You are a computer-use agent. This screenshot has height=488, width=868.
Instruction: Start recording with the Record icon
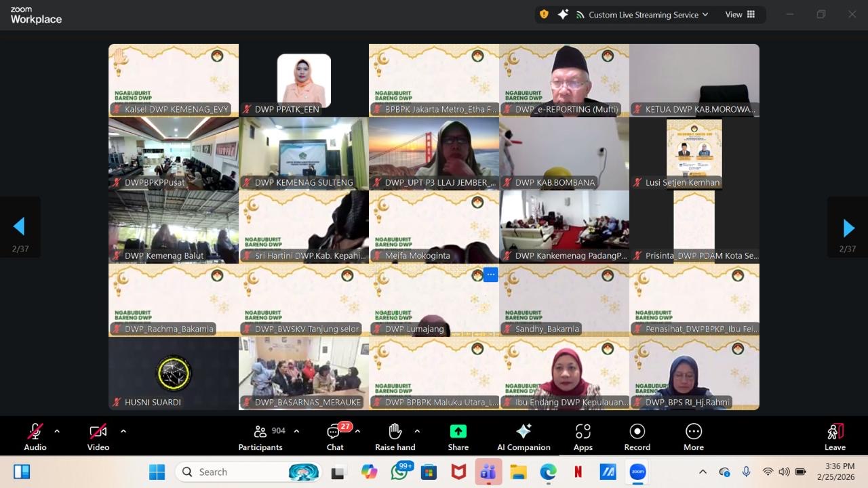click(637, 432)
